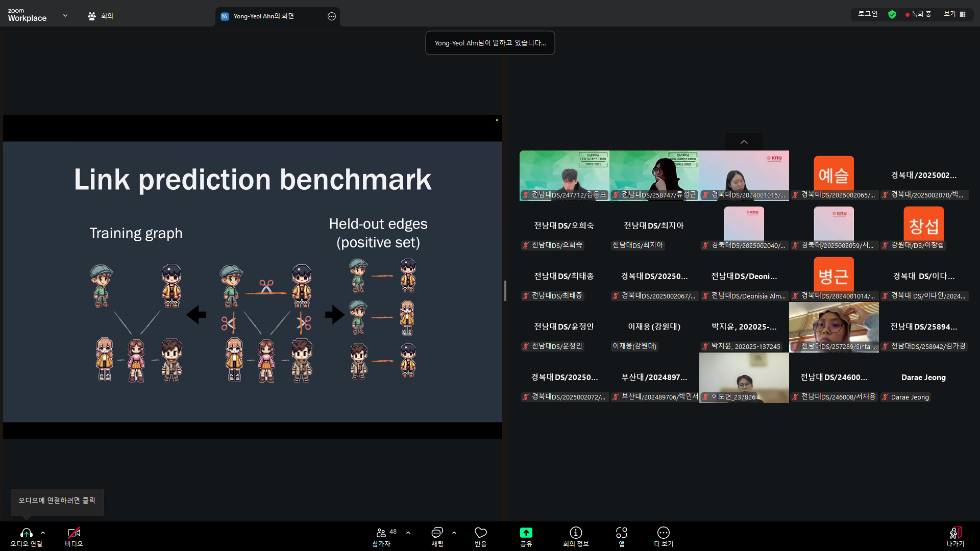Open the View layout button
This screenshot has width=980, height=551.
coord(954,14)
